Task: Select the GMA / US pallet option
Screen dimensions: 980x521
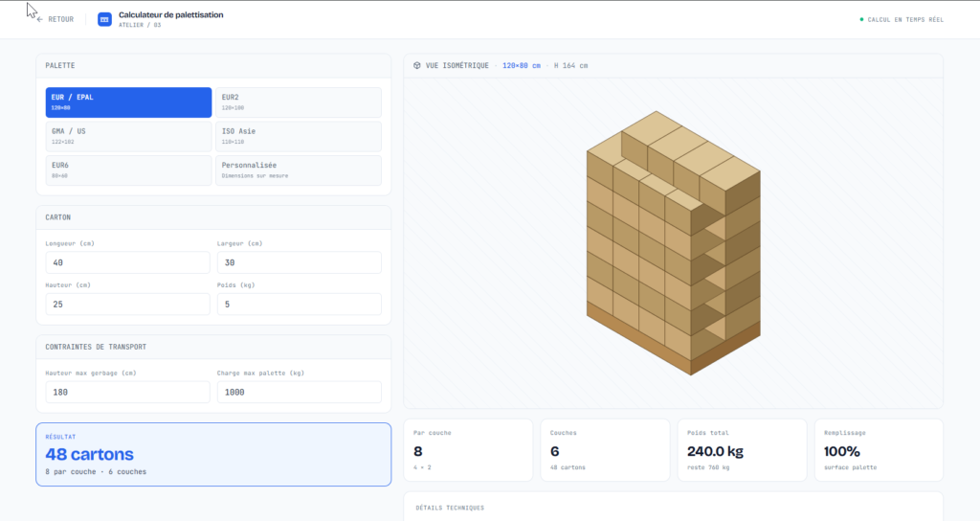Action: tap(129, 136)
